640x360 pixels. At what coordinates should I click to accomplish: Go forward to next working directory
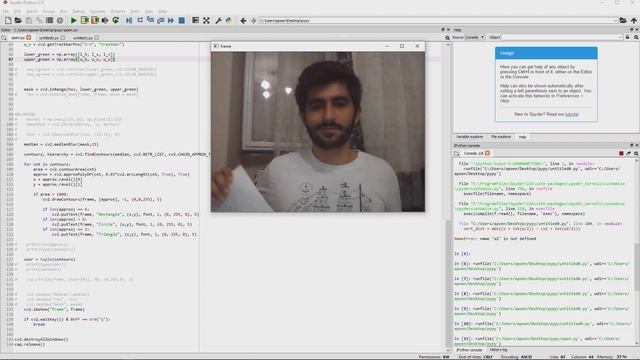pyautogui.click(x=253, y=20)
